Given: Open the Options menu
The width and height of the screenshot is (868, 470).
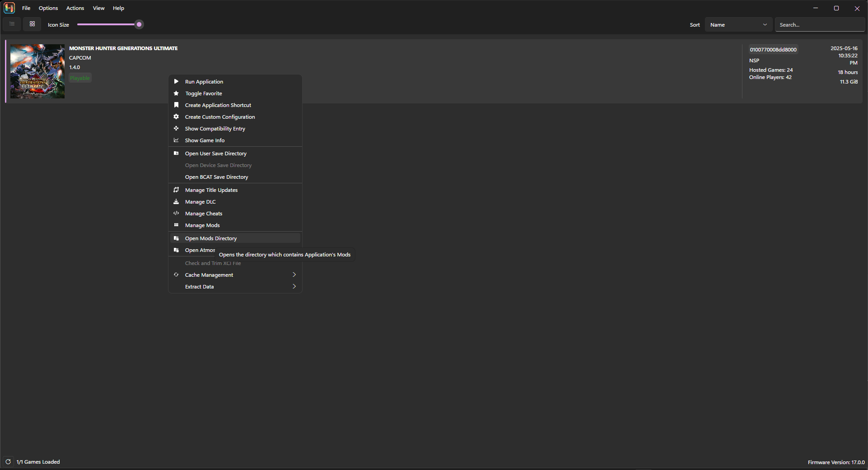Looking at the screenshot, I should [48, 8].
